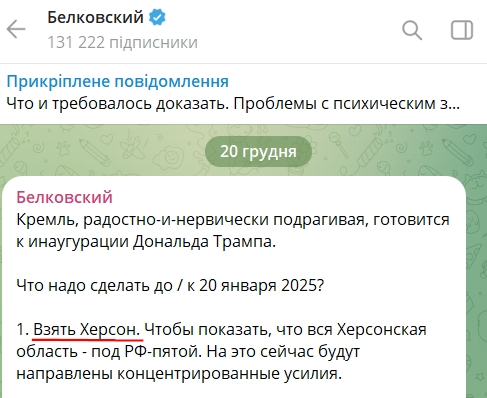Click the words Дональда Трампа
Viewport: 487px width, 398px height.
pyautogui.click(x=204, y=242)
